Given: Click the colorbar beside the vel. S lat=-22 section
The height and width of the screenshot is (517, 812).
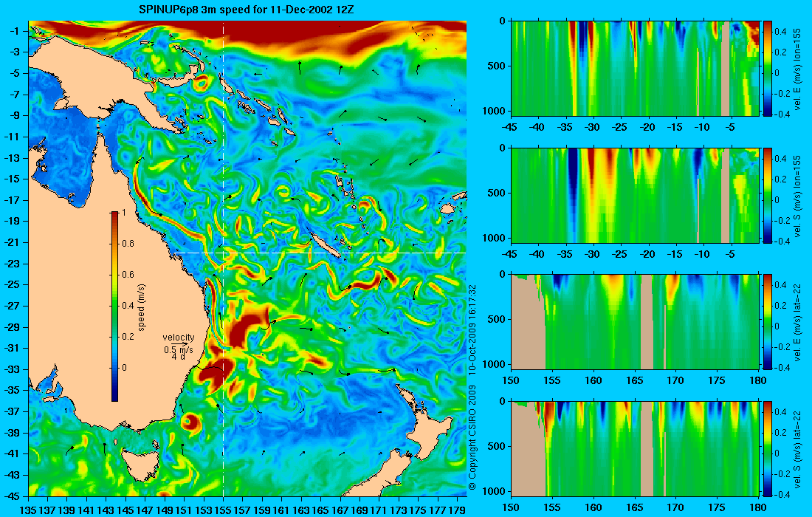Looking at the screenshot, I should (x=768, y=448).
